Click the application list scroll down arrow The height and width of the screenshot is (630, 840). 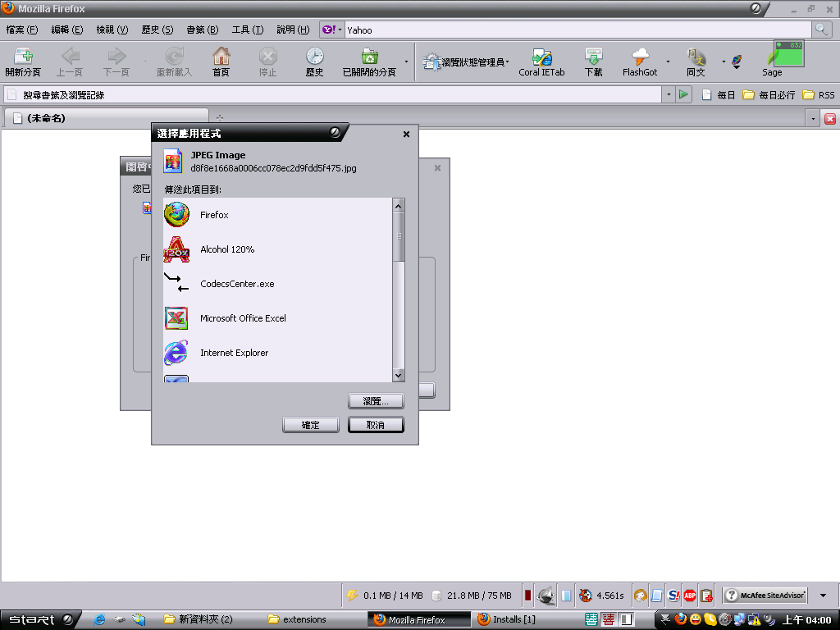(399, 375)
